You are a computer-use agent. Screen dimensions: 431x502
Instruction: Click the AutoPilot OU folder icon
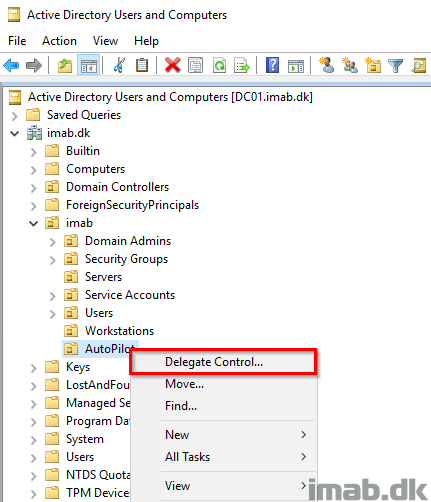pos(71,349)
